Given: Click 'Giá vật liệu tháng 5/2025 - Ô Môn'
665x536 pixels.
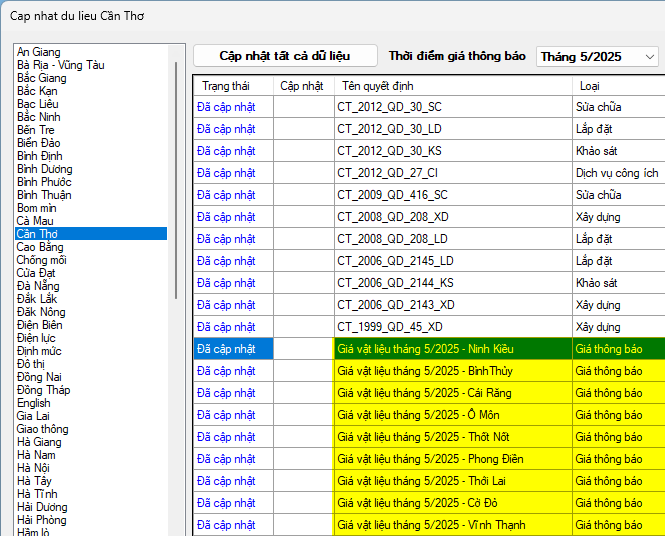Looking at the screenshot, I should tap(453, 415).
